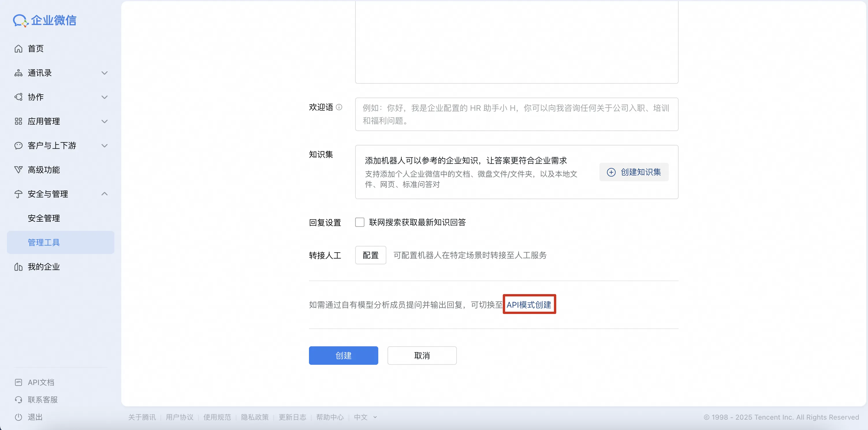Click the 联系客服 headset icon
This screenshot has height=430, width=868.
tap(18, 400)
